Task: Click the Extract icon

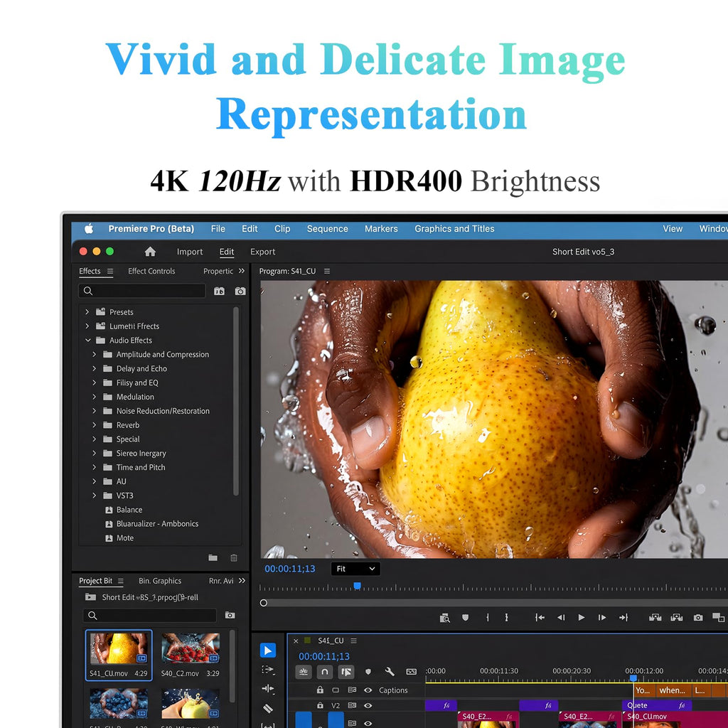Action: [x=677, y=618]
